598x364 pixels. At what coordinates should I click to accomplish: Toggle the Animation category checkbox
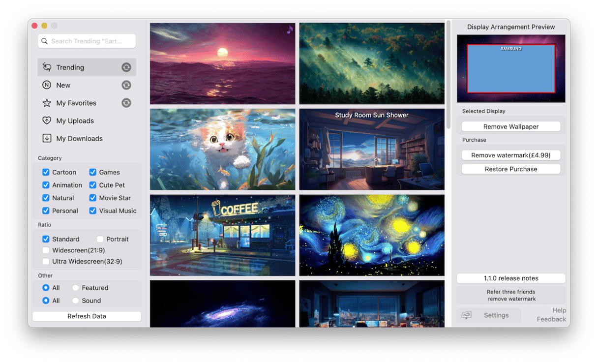click(x=46, y=185)
